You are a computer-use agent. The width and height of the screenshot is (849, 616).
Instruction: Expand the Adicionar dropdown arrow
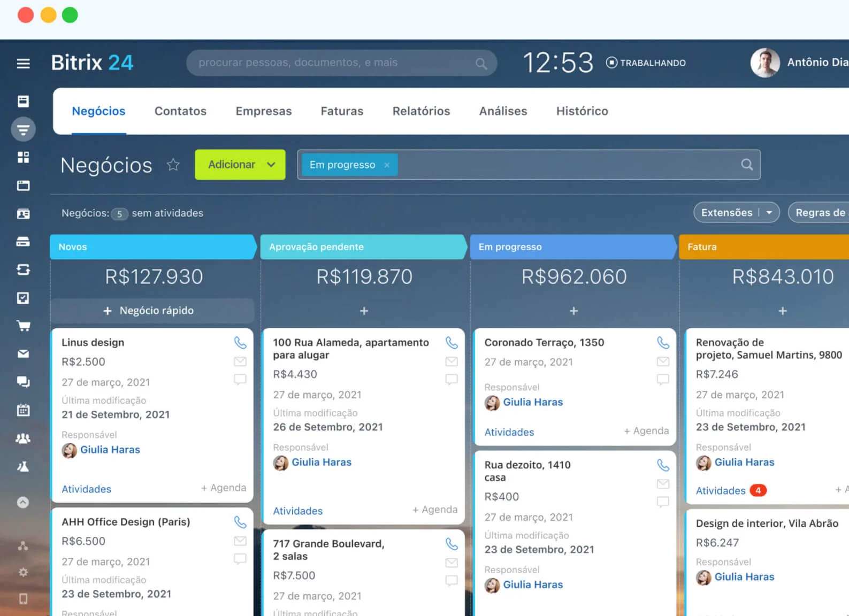(271, 165)
